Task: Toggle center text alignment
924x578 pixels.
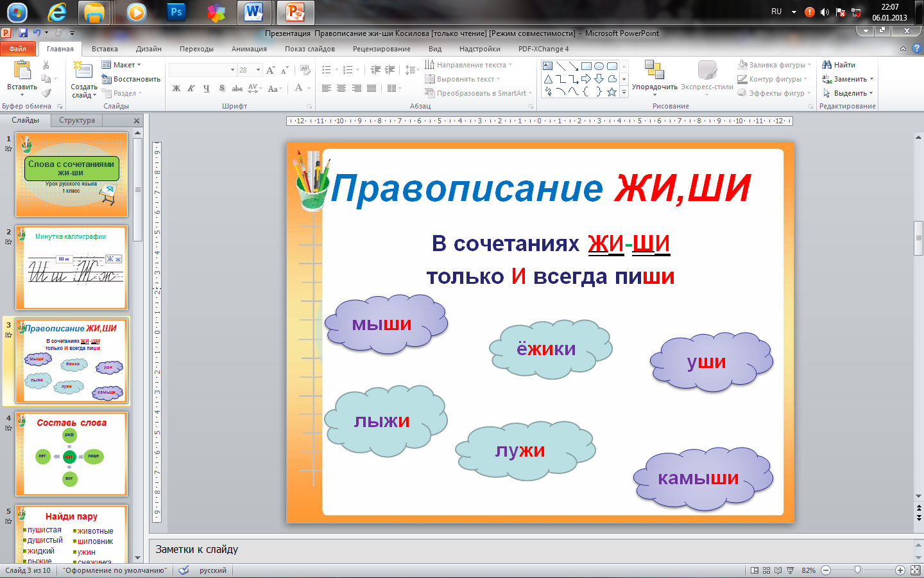Action: (341, 89)
